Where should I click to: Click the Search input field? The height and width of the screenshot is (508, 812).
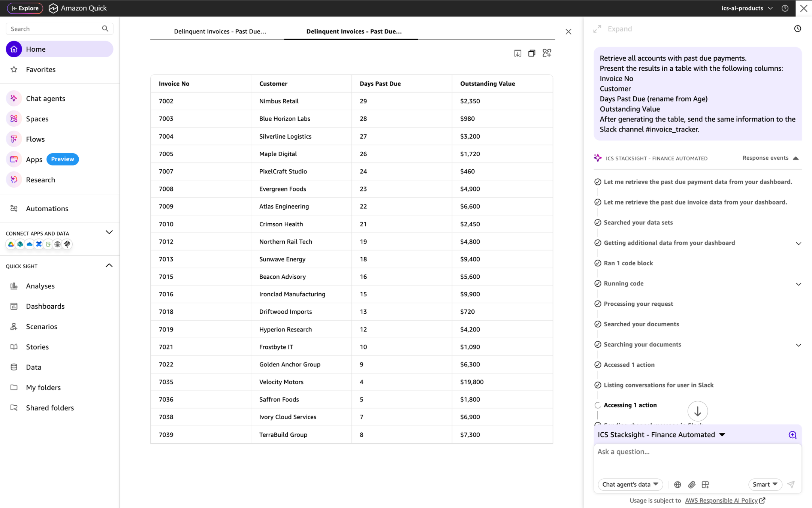(60, 29)
